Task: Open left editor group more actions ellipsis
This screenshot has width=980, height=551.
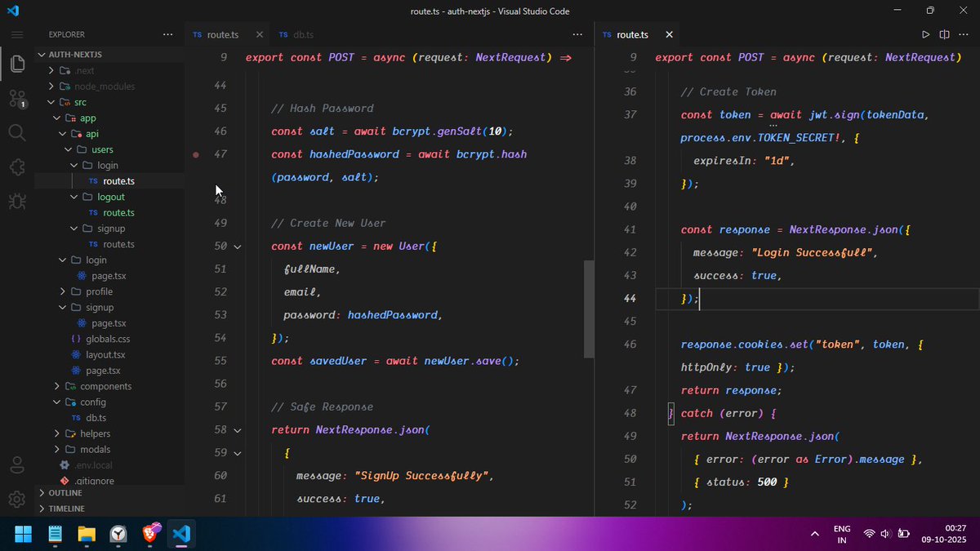Action: pos(578,35)
